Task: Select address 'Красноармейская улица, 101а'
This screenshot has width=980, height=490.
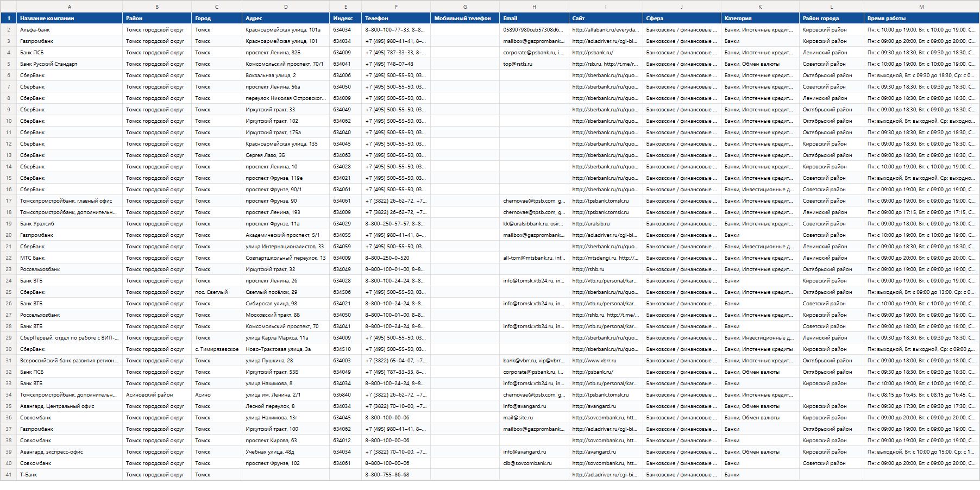Action: tap(286, 30)
